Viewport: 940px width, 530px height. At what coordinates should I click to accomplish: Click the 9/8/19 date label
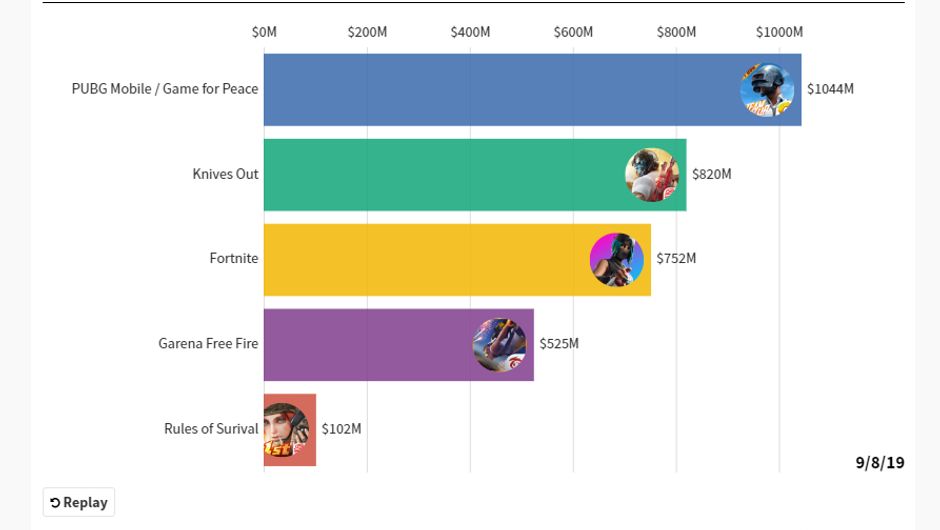pyautogui.click(x=880, y=462)
